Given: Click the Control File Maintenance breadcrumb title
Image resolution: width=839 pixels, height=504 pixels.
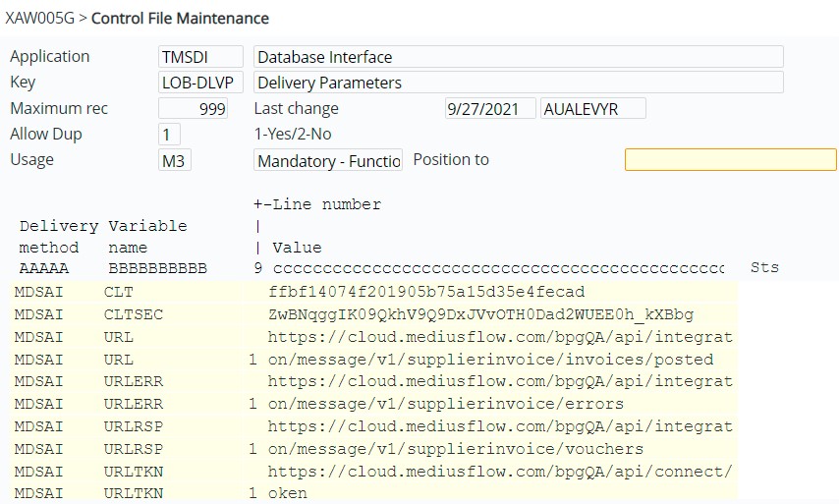Looking at the screenshot, I should click(x=180, y=18).
